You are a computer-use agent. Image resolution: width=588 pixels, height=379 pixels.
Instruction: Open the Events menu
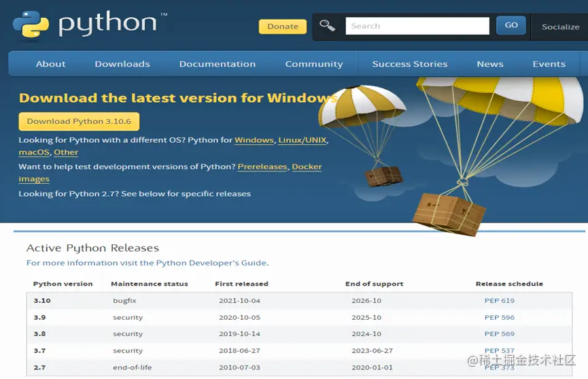[549, 64]
